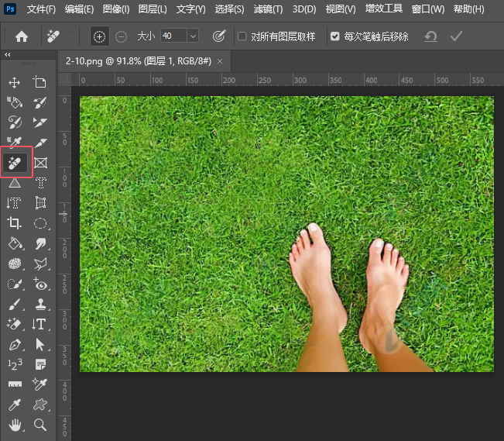
Task: Select the Move tool
Action: (x=15, y=83)
